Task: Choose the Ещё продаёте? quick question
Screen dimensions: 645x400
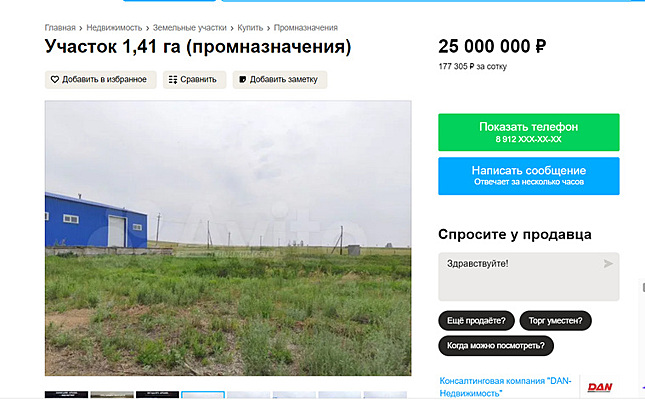Action: [476, 321]
